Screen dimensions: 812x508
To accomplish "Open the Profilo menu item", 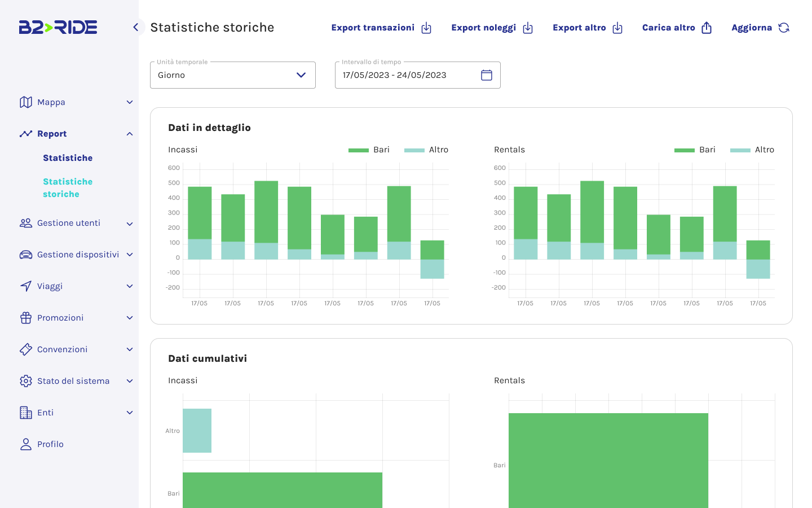I will click(x=50, y=444).
